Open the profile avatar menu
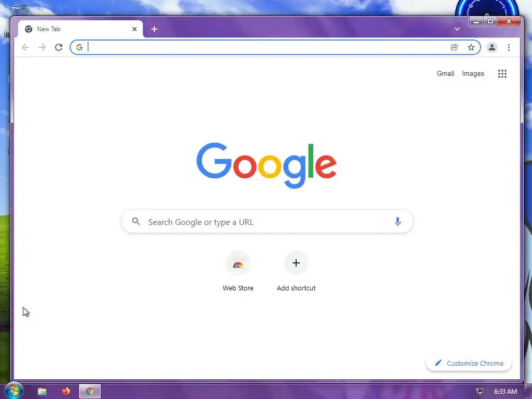The width and height of the screenshot is (532, 399). tap(492, 47)
